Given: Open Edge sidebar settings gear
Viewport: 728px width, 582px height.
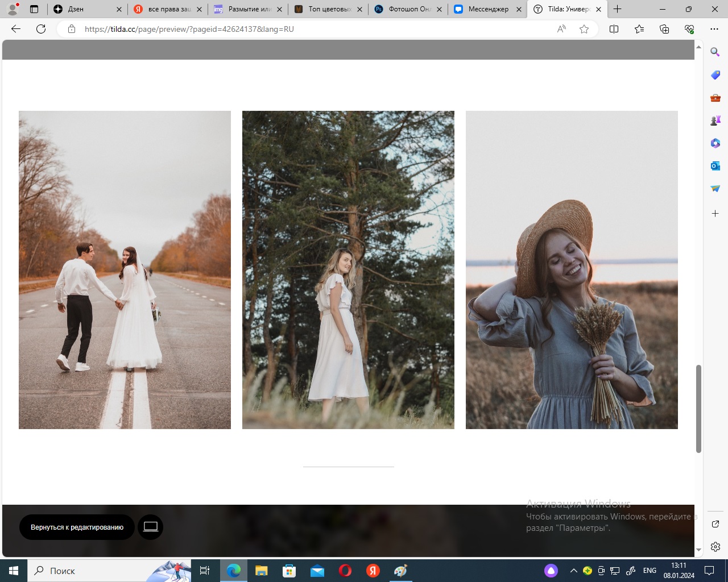Looking at the screenshot, I should click(x=715, y=547).
